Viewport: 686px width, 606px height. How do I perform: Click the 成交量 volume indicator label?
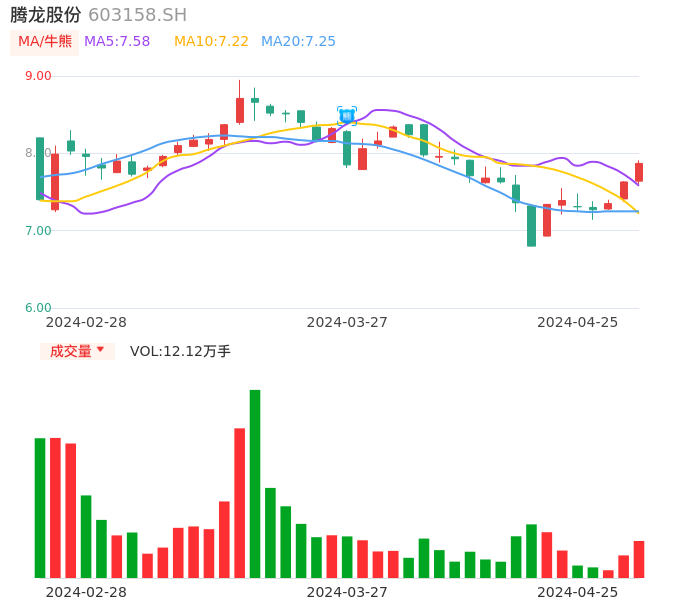[x=70, y=351]
